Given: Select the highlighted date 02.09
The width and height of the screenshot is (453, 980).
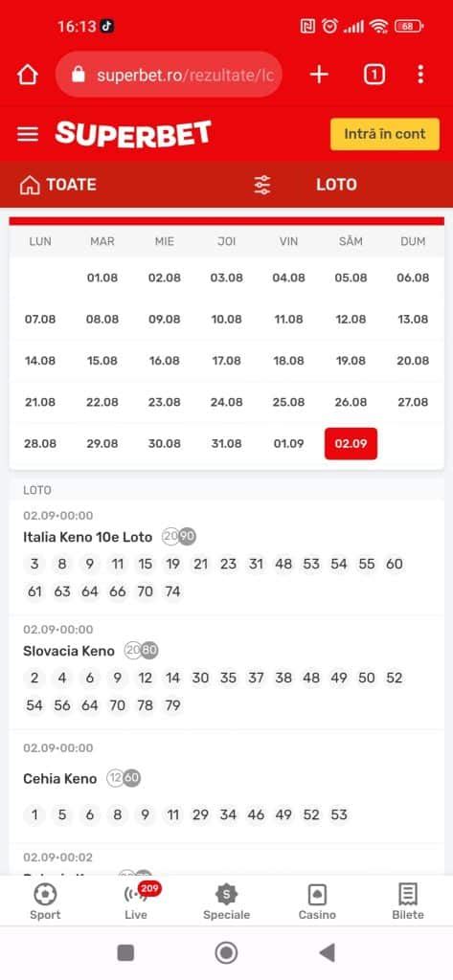Looking at the screenshot, I should 351,444.
